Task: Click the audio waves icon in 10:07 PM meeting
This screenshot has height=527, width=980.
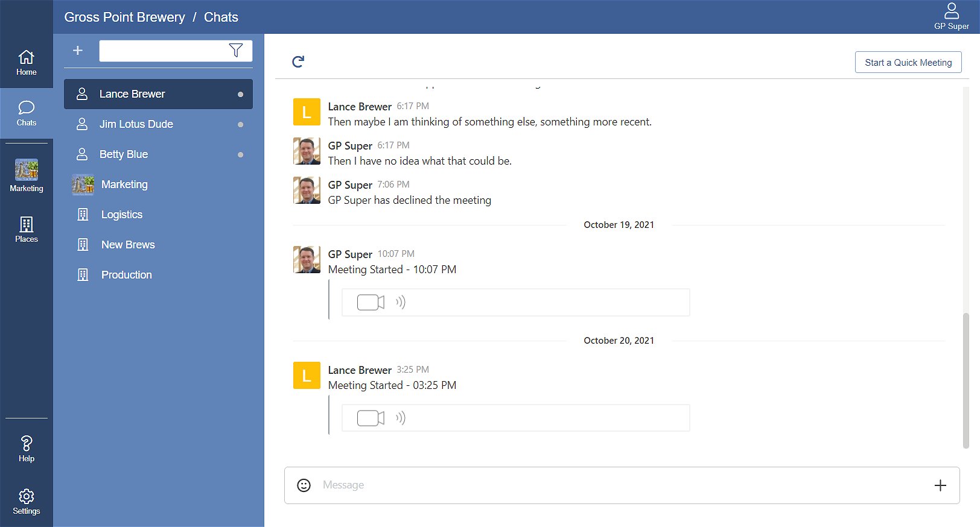Action: pos(401,302)
